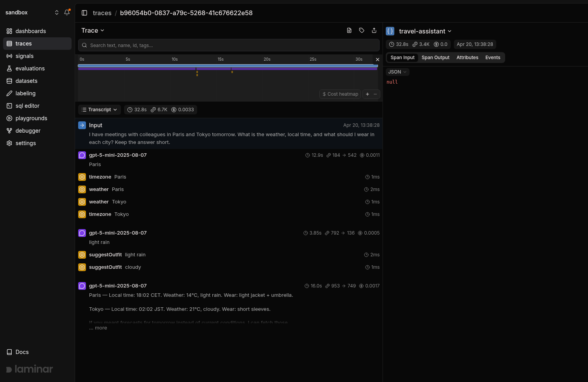Click the weather Tokyo tool icon
The height and width of the screenshot is (382, 588).
pos(82,202)
